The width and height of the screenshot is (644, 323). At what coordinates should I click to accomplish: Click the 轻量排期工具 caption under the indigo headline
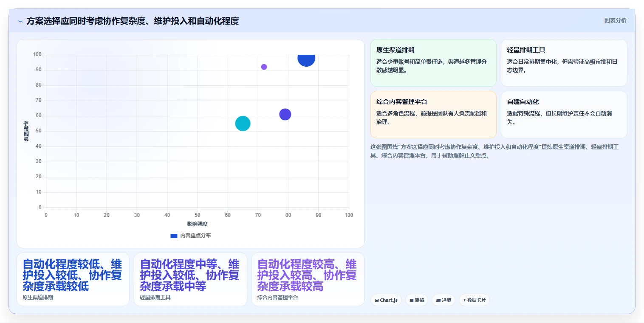[155, 298]
